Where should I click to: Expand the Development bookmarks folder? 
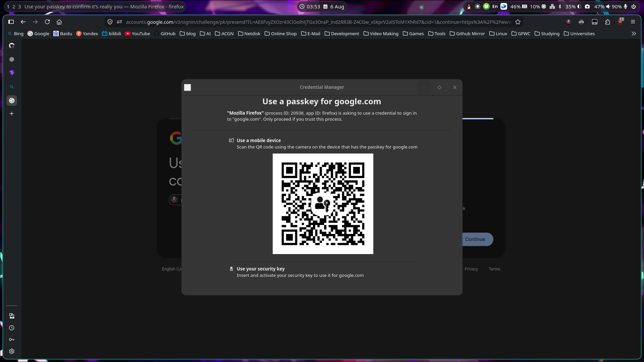[x=342, y=34]
